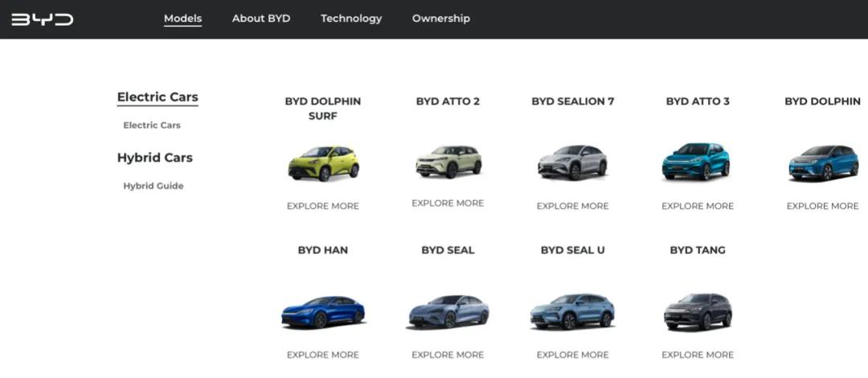Click the blue BYD Han sedan image
868x378 pixels.
323,312
